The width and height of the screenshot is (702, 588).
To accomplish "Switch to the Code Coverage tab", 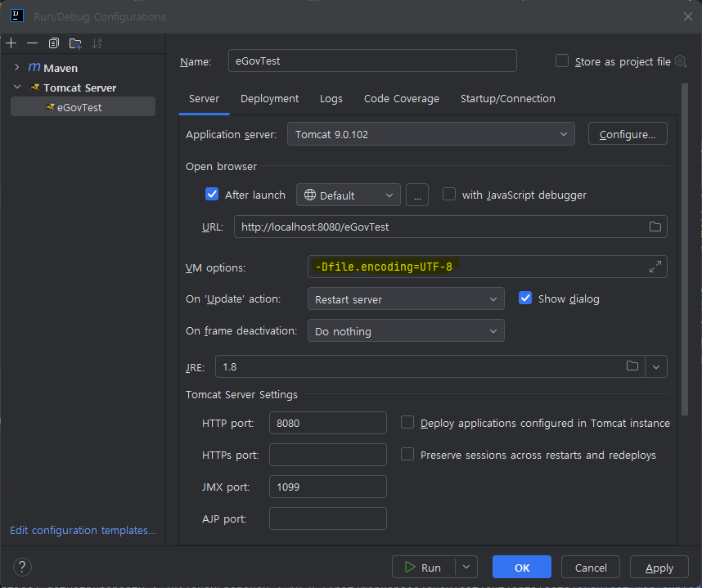I will pos(402,98).
